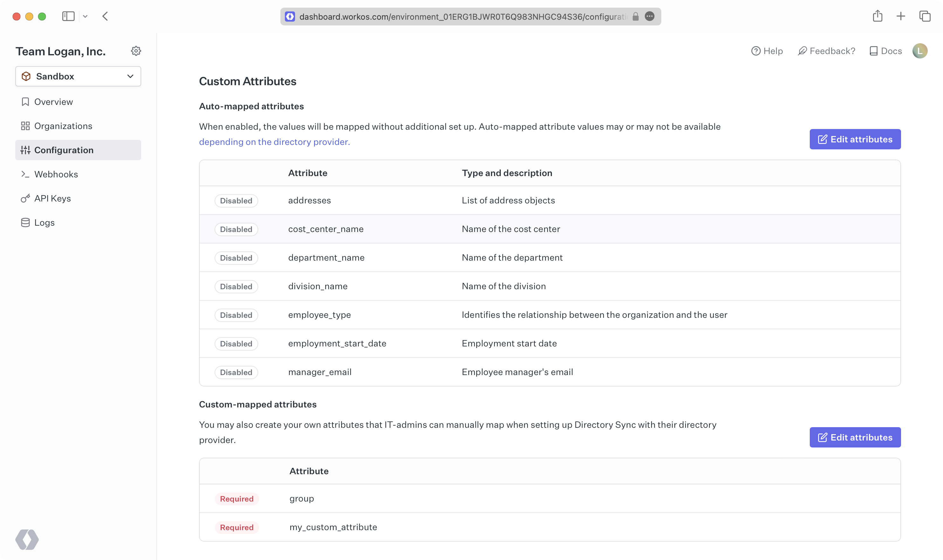Screen dimensions: 943x560
Task: Toggle the Disabled badge for addresses attribute
Action: pyautogui.click(x=236, y=200)
